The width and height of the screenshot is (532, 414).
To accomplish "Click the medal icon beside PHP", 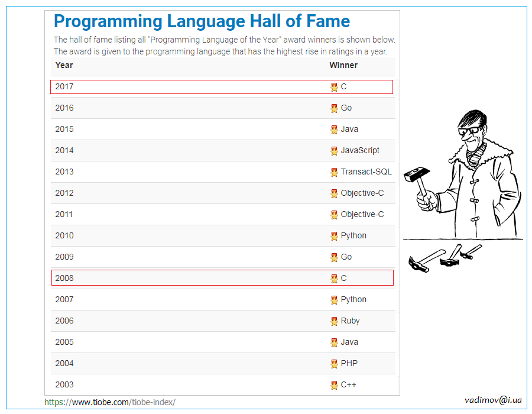I will tap(334, 364).
